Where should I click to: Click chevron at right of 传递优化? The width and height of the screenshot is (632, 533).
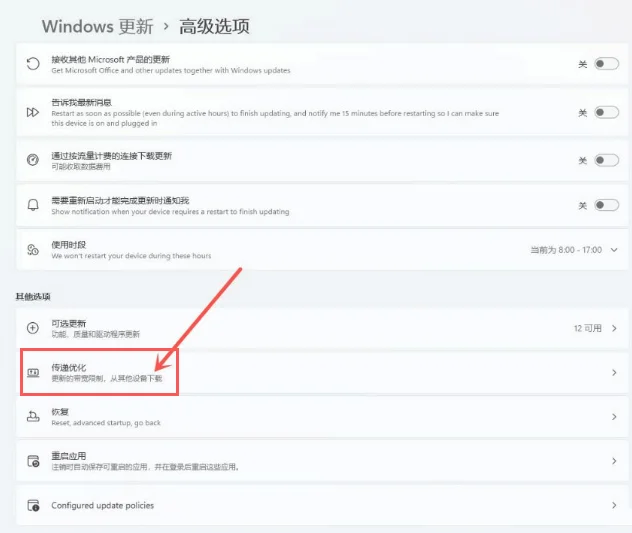pos(614,373)
